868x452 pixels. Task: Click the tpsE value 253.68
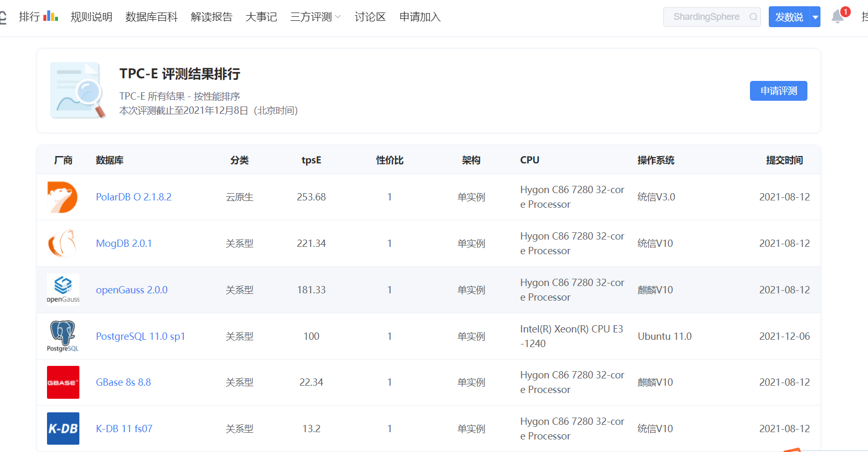pos(311,197)
